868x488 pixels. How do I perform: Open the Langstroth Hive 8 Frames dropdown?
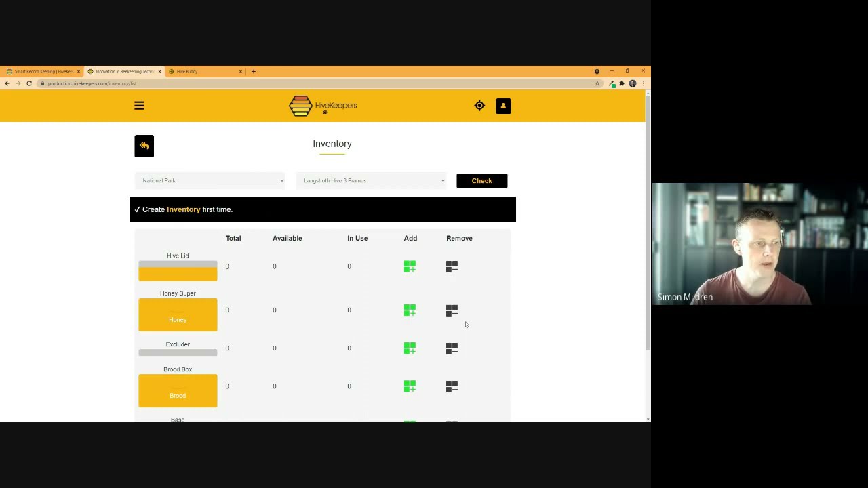(372, 180)
